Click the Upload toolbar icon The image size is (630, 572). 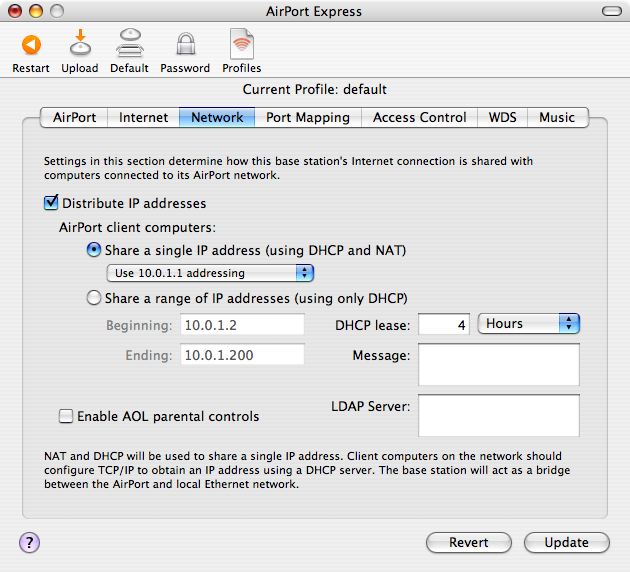click(x=80, y=46)
